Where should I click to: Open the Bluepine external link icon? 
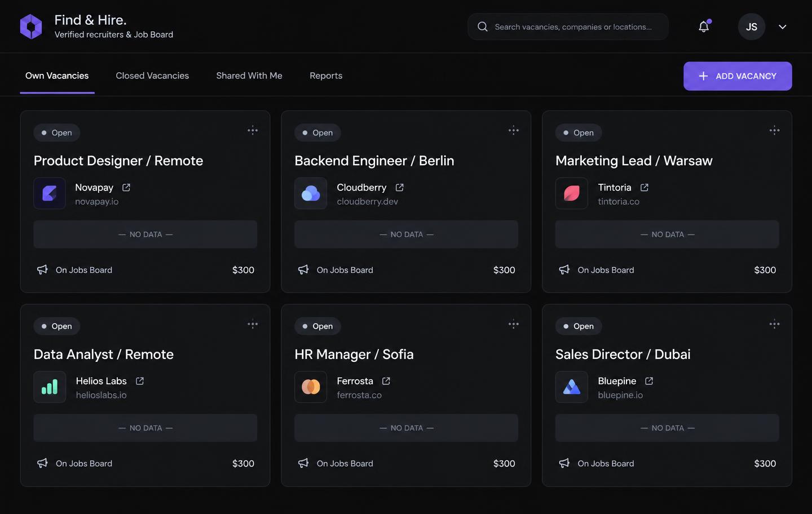pyautogui.click(x=649, y=381)
